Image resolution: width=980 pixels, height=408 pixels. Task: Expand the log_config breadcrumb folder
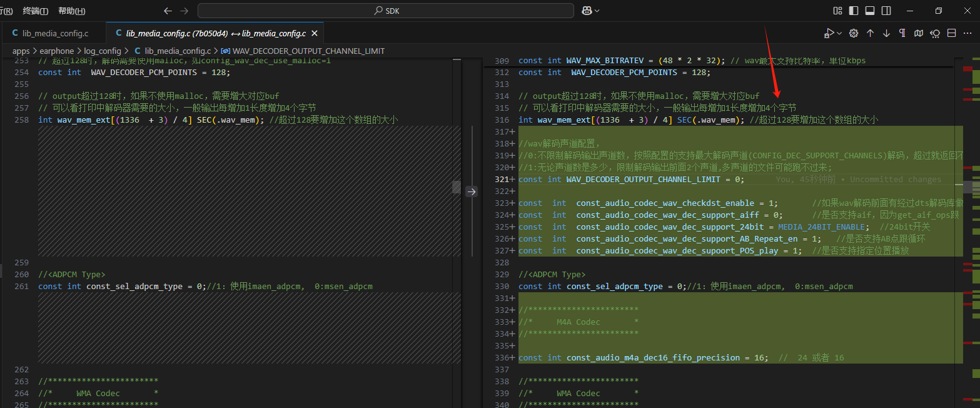pos(103,51)
